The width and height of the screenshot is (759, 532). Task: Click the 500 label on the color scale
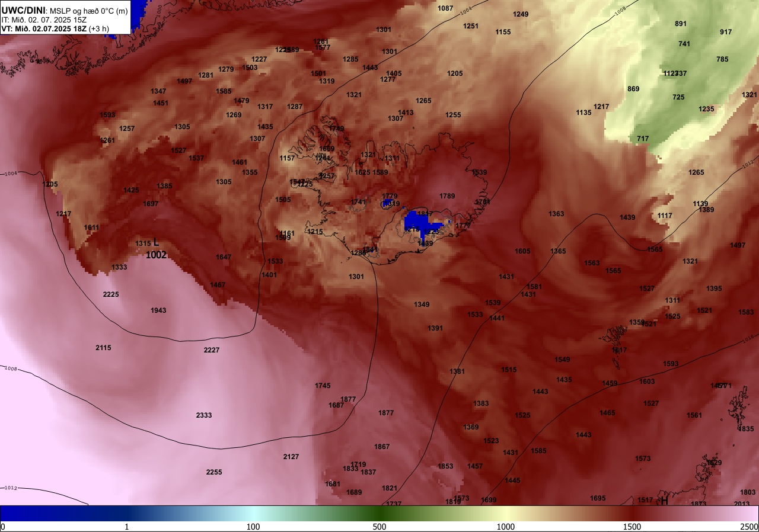tap(379, 527)
